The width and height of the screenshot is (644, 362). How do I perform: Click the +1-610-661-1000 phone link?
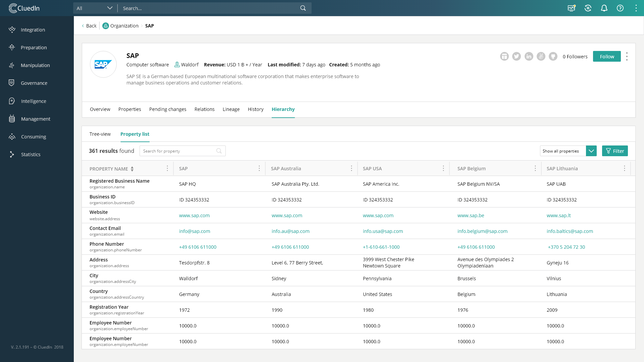(x=381, y=247)
